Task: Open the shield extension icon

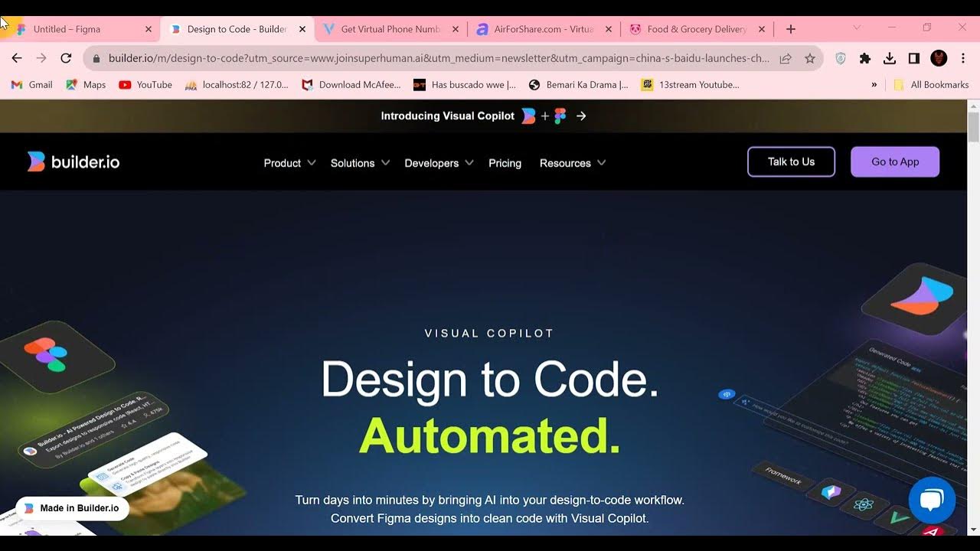Action: (x=841, y=58)
